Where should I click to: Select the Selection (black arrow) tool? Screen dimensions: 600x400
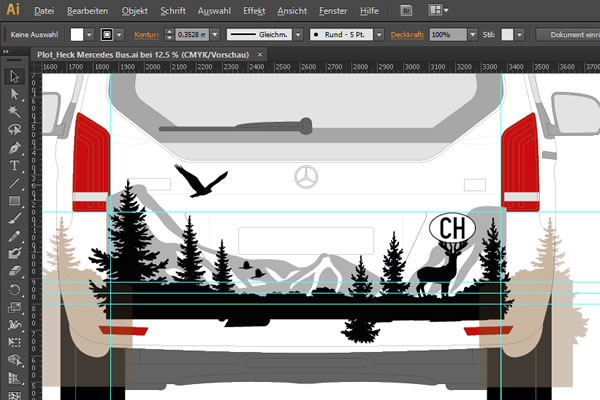(15, 76)
